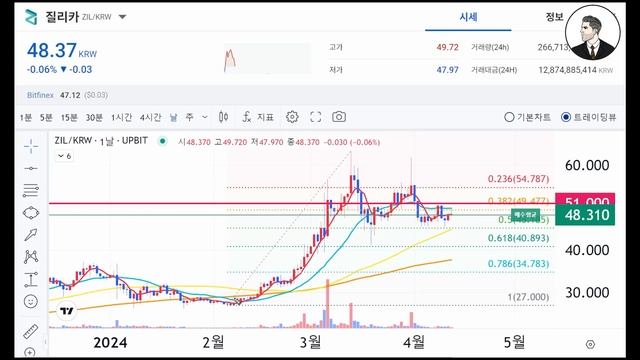This screenshot has height=360, width=640.
Task: Click the TradingView logo on chart
Action: pyautogui.click(x=67, y=311)
